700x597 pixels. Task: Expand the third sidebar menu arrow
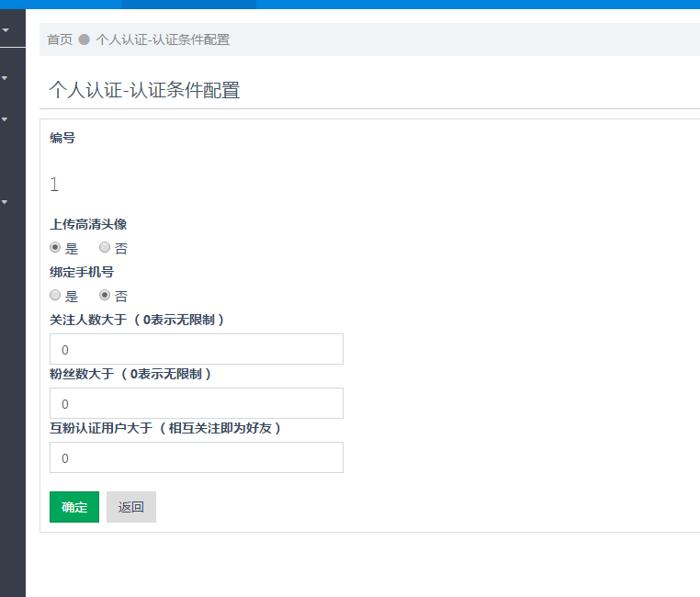[5, 119]
